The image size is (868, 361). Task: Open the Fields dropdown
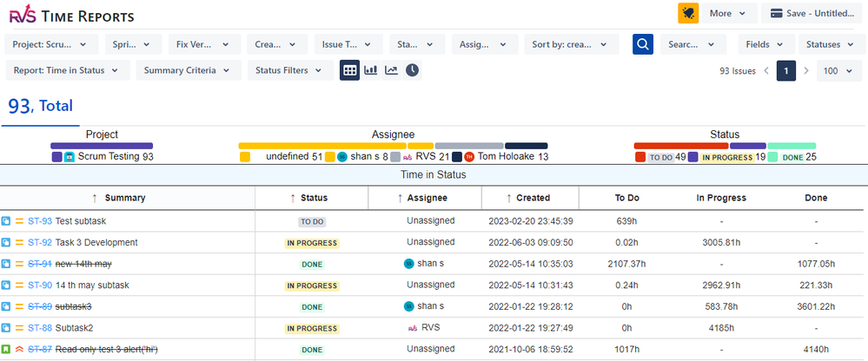(766, 44)
